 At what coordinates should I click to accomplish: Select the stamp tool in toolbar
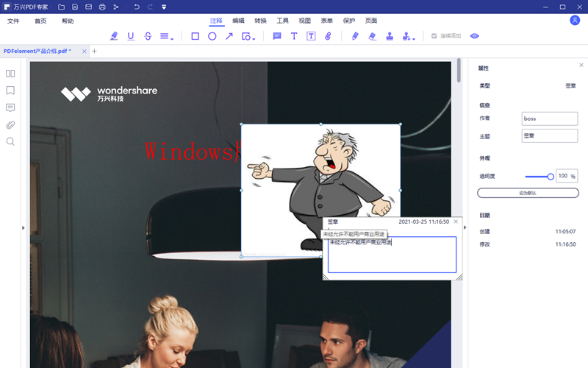[390, 36]
